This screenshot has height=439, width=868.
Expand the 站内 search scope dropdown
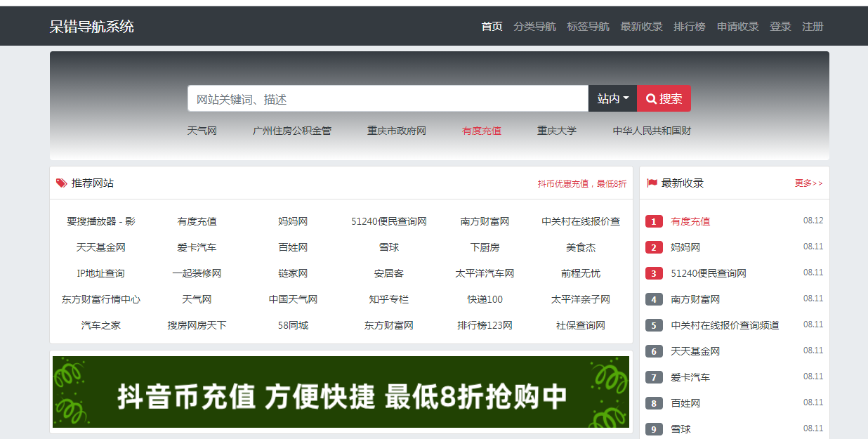pyautogui.click(x=612, y=99)
